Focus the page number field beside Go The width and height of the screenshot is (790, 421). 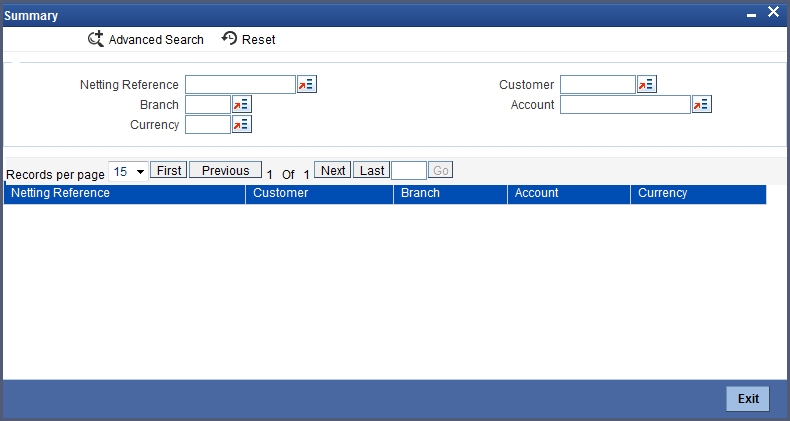[x=409, y=171]
